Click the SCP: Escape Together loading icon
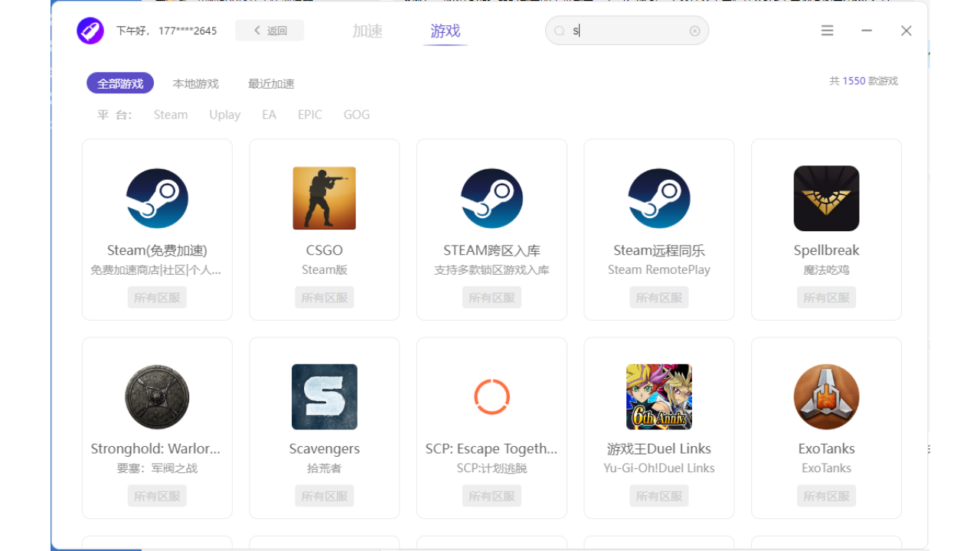This screenshot has width=980, height=551. click(x=492, y=396)
